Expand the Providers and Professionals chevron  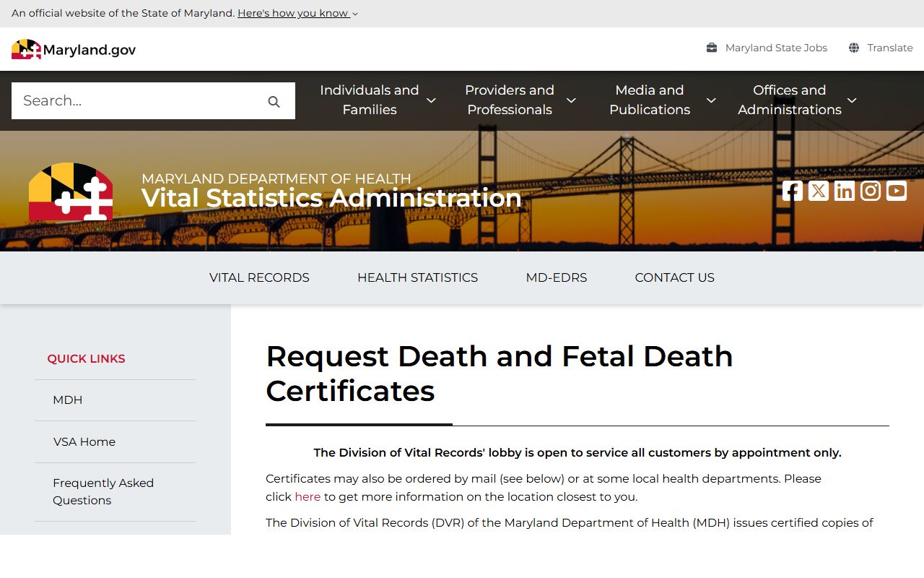(571, 100)
